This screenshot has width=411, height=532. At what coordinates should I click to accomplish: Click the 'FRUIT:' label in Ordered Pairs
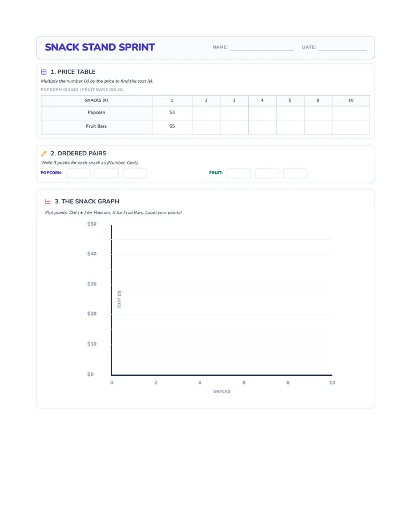pyautogui.click(x=216, y=173)
